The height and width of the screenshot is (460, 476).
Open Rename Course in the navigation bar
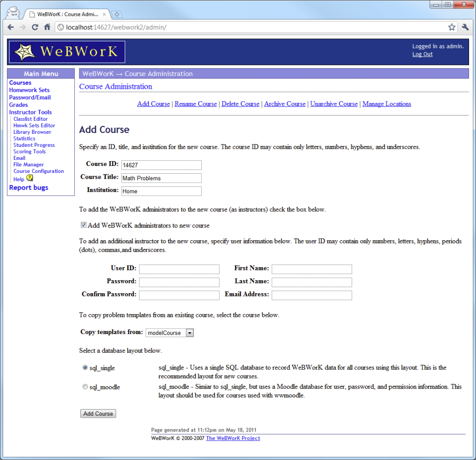tap(195, 104)
